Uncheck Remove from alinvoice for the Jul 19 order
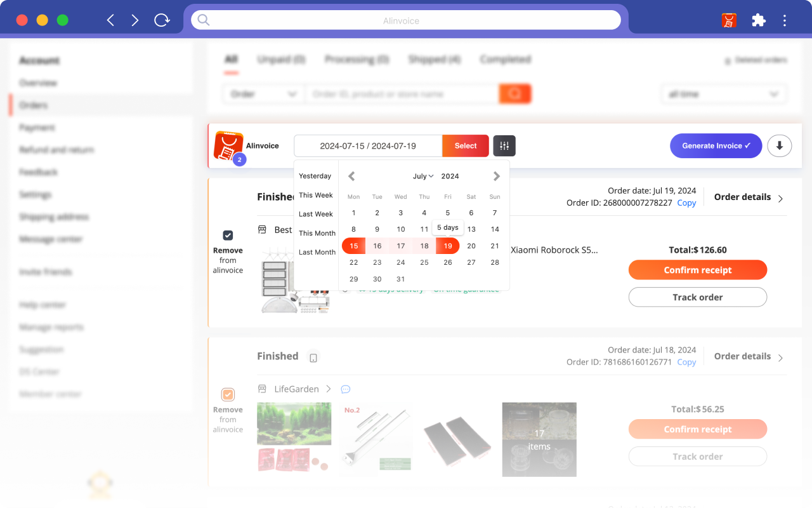Image resolution: width=812 pixels, height=508 pixels. [228, 234]
